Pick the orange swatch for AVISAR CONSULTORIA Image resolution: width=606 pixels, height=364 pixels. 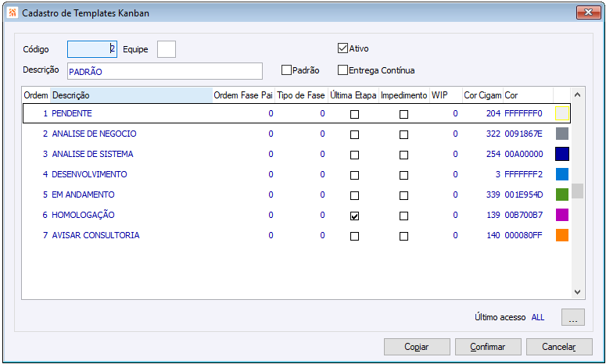click(562, 235)
